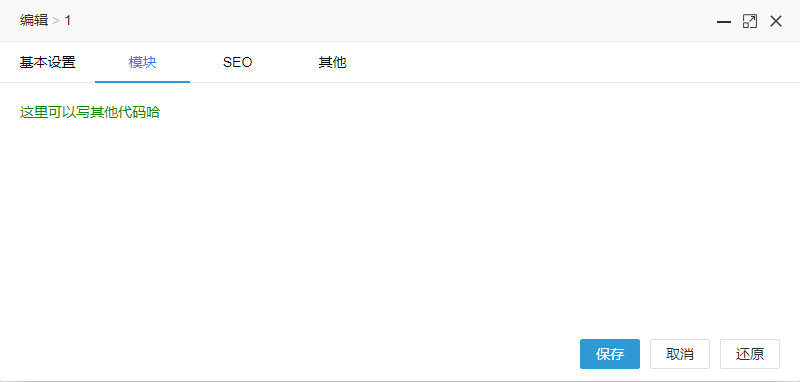800x382 pixels.
Task: Click the breadcrumb item named 1
Action: [x=68, y=20]
